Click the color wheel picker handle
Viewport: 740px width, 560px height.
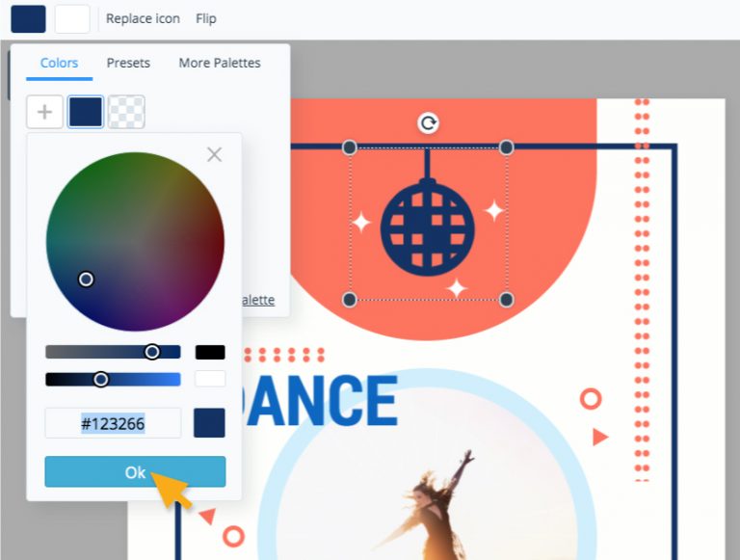point(87,279)
